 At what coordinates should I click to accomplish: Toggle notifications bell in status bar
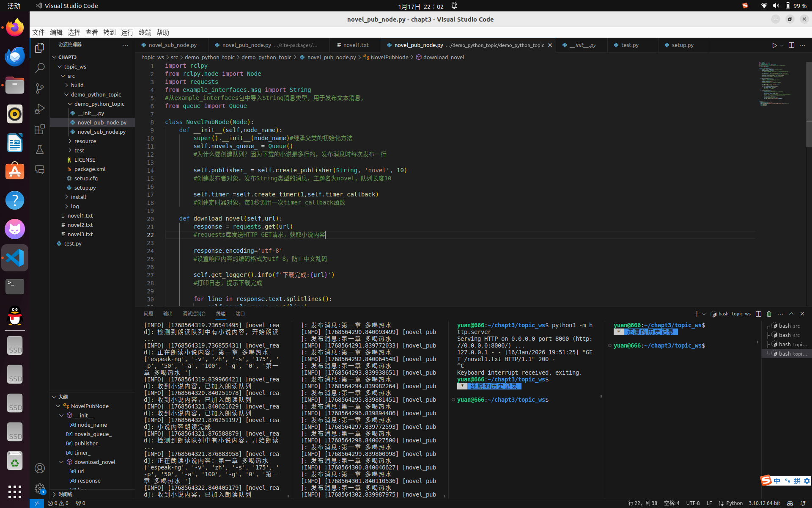(x=803, y=503)
